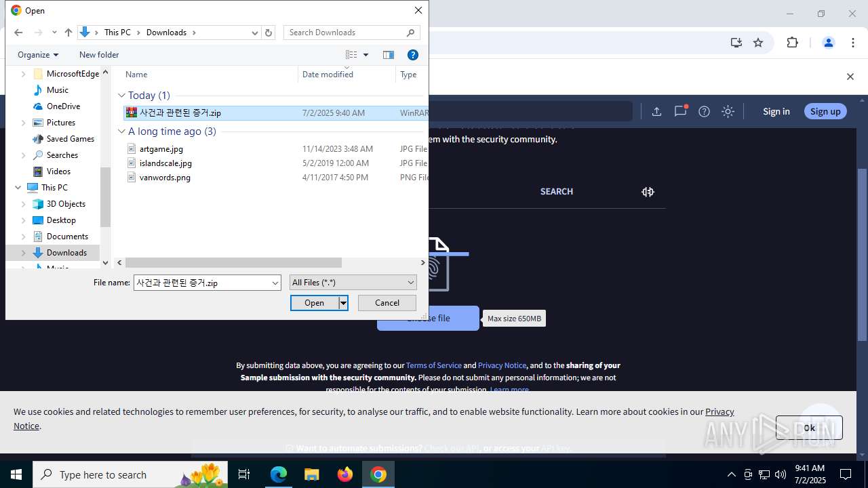Select OneDrive in navigation tree
This screenshot has width=868, height=488.
pos(63,106)
